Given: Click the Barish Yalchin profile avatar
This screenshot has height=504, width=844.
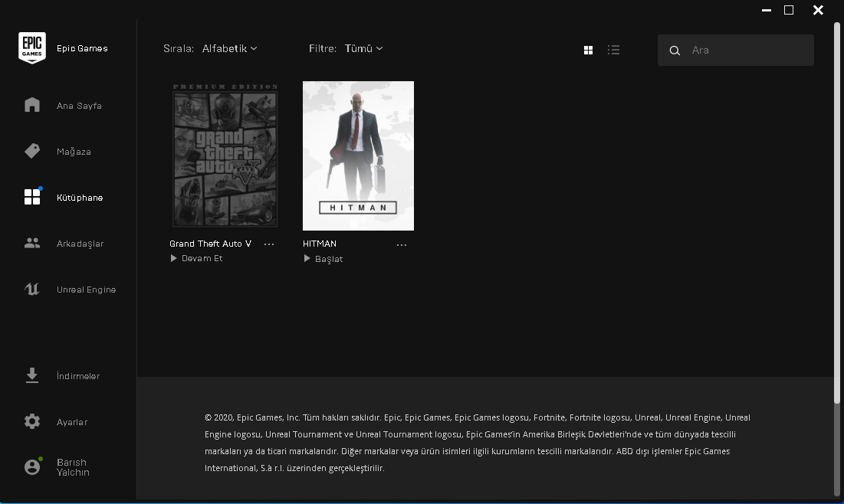Looking at the screenshot, I should click(x=31, y=467).
